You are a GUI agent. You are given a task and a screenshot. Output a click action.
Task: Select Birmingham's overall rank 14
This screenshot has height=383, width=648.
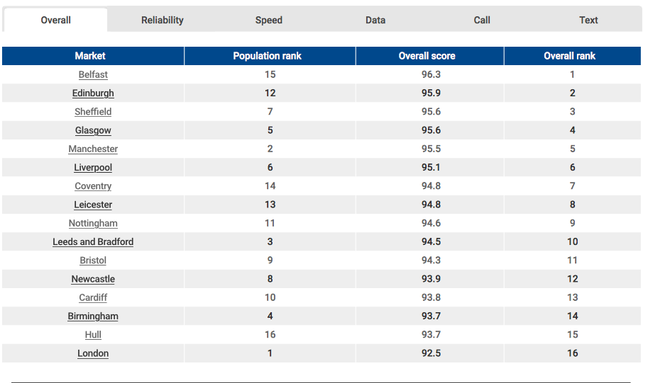point(572,316)
